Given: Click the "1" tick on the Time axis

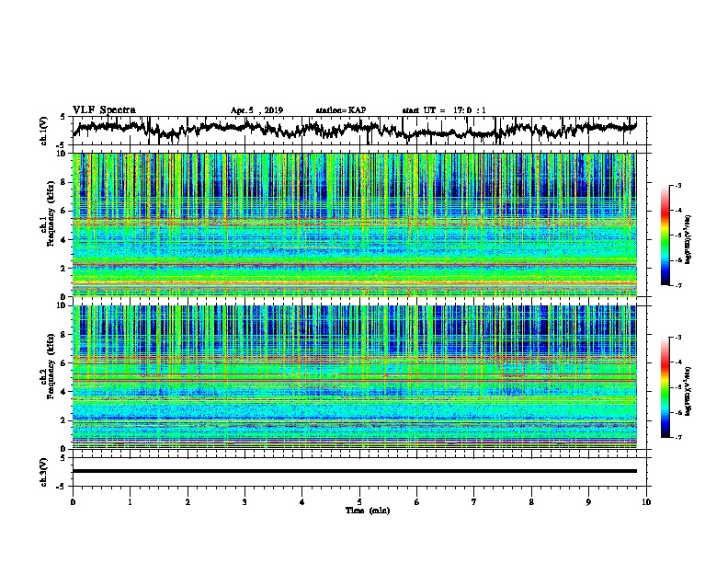Looking at the screenshot, I should coord(130,502).
